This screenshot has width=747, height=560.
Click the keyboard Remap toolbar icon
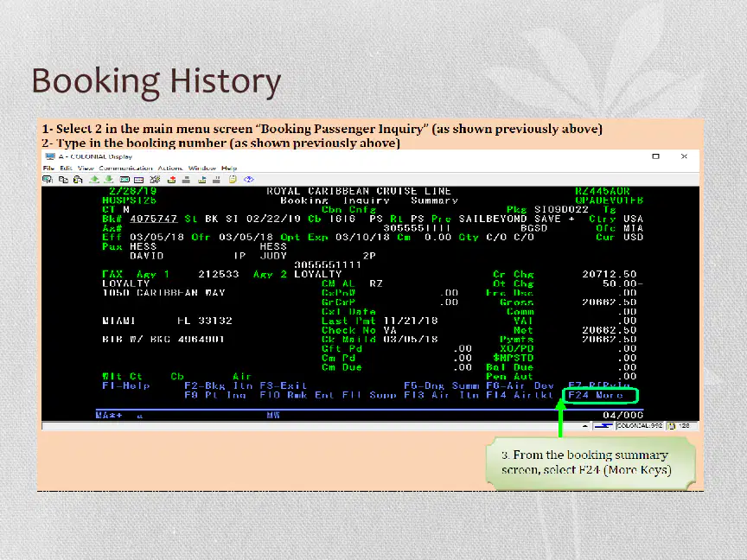(138, 180)
